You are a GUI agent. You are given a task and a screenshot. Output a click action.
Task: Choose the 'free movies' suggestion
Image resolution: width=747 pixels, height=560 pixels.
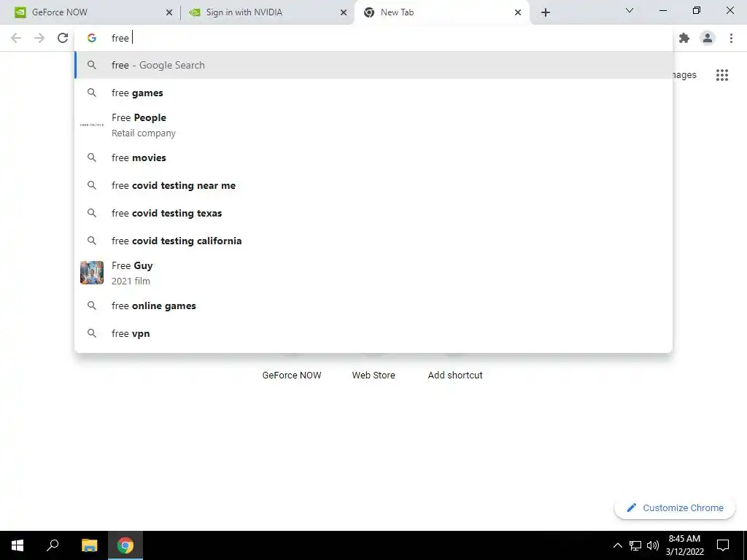point(373,157)
